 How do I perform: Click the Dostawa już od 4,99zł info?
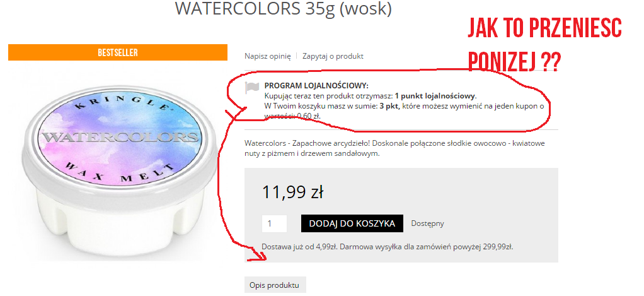point(388,247)
